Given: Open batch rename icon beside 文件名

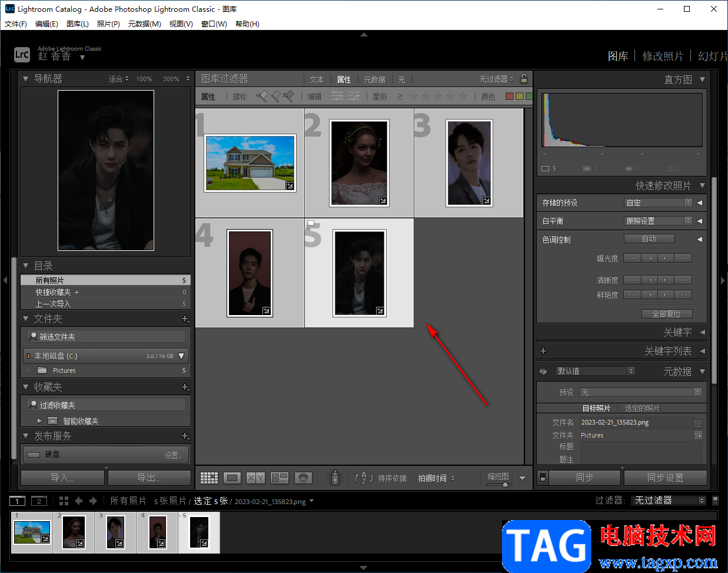Looking at the screenshot, I should 699,423.
